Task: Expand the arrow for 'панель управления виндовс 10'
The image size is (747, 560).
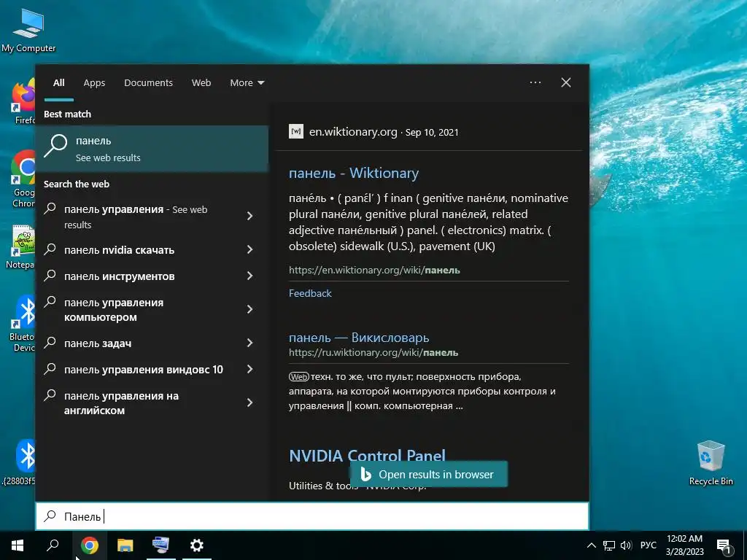Action: pyautogui.click(x=250, y=369)
